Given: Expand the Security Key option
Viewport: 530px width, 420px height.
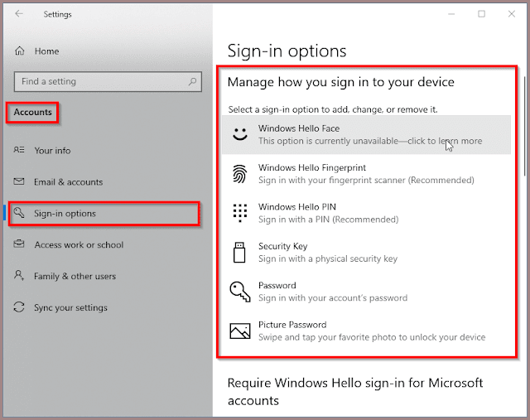Looking at the screenshot, I should [x=366, y=253].
